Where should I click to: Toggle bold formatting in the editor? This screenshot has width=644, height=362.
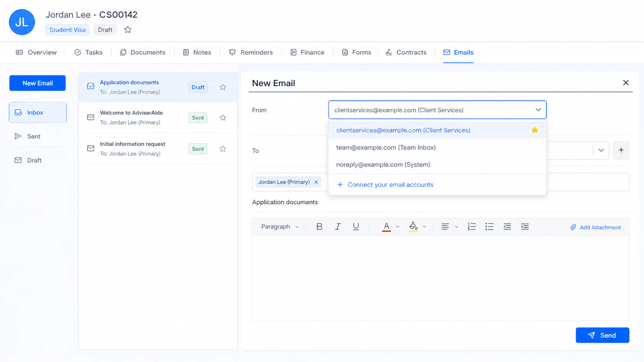coord(319,227)
